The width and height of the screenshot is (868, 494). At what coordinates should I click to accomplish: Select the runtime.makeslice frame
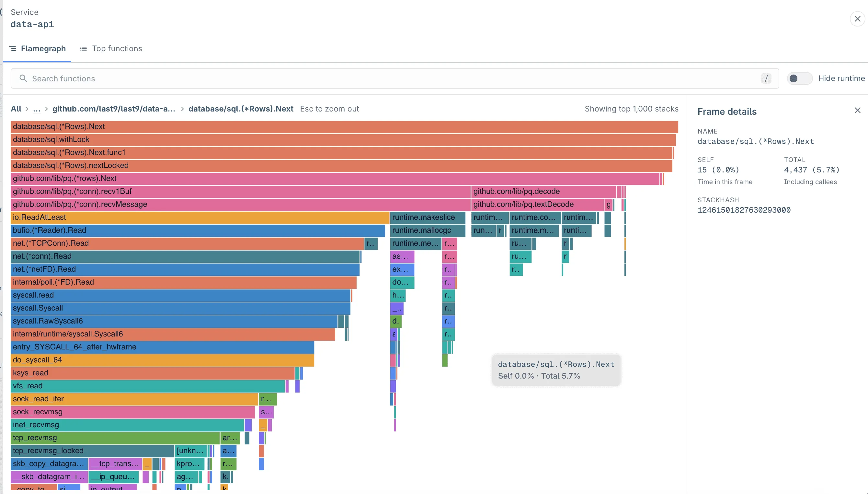pos(428,218)
